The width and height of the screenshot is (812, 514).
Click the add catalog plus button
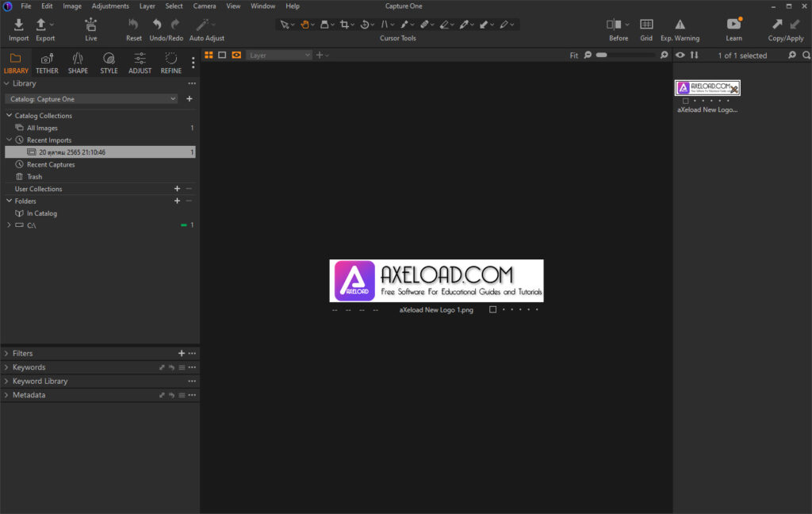[x=190, y=98]
